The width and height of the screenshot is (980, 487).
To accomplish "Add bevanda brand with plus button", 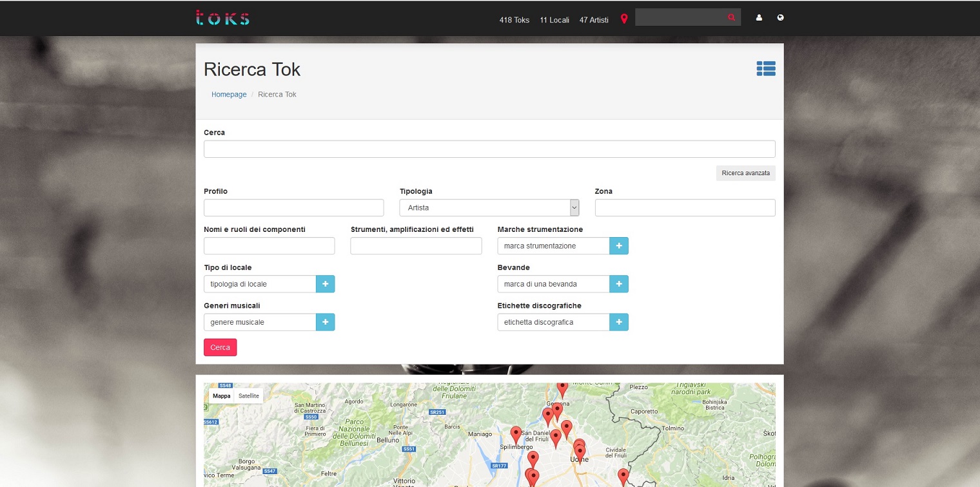I will (618, 284).
